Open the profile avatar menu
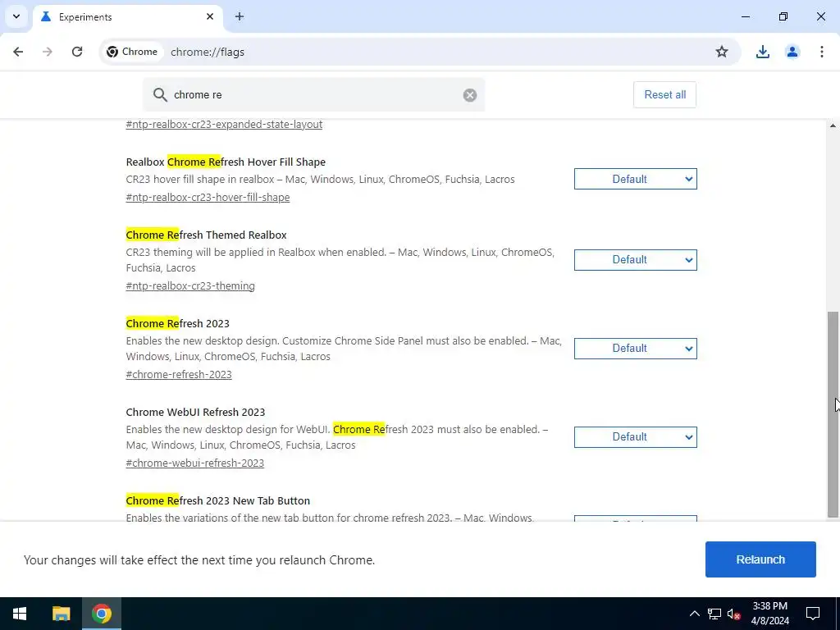 tap(792, 52)
